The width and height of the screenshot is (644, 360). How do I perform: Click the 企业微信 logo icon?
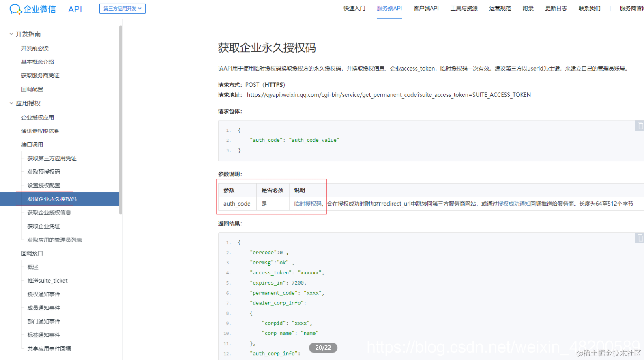(x=15, y=9)
